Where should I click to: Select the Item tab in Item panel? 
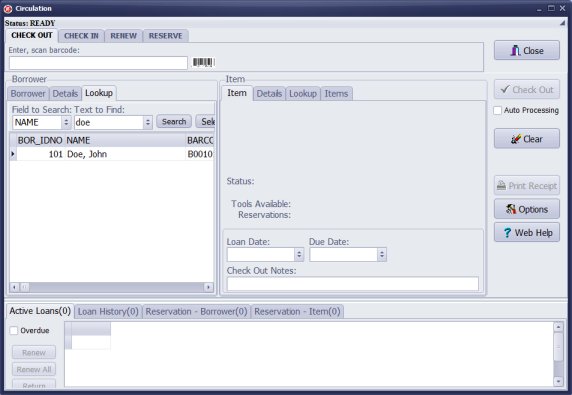pos(237,93)
